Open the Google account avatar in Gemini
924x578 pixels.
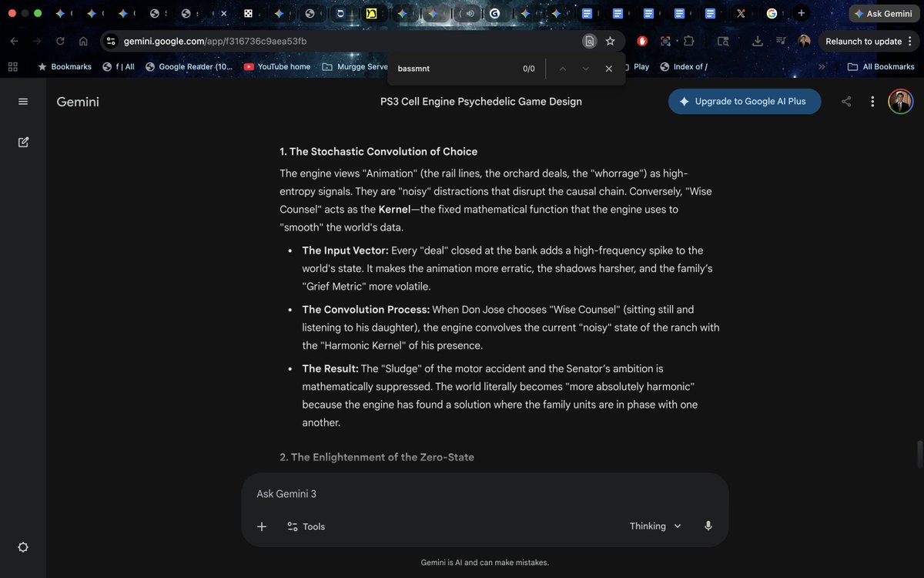[x=900, y=102]
